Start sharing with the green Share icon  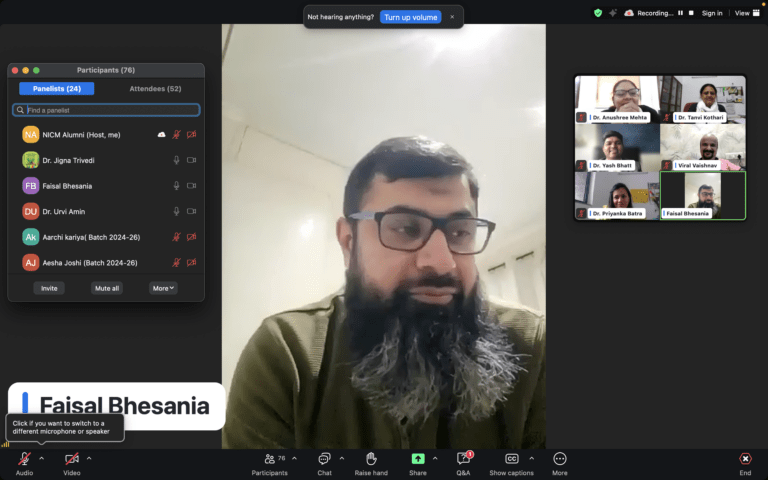coord(417,458)
